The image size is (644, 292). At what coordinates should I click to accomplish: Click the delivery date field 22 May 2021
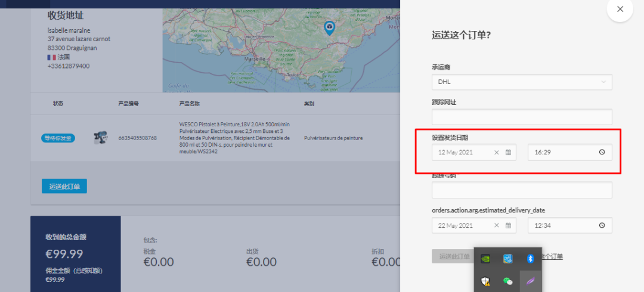[473, 225]
